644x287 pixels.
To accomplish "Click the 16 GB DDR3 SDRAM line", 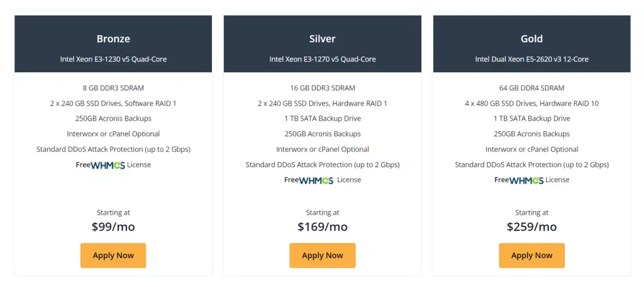I will [323, 88].
